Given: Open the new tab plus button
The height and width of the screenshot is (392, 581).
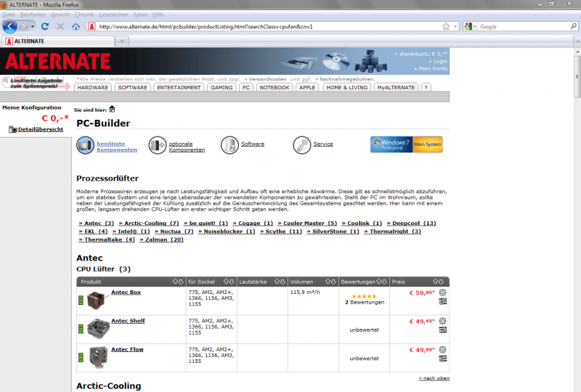Looking at the screenshot, I should click(x=122, y=41).
